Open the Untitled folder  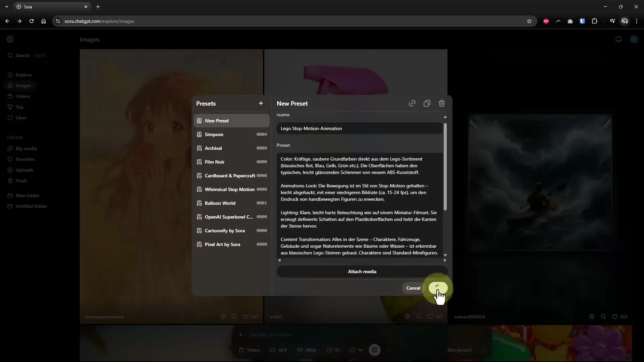tap(28, 206)
